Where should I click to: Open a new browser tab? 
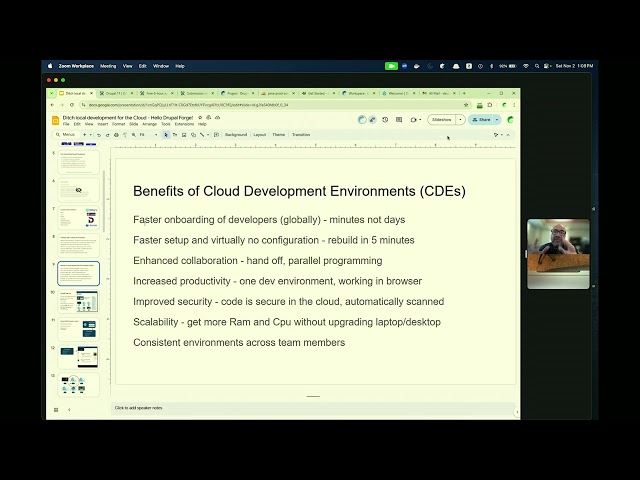pos(464,93)
